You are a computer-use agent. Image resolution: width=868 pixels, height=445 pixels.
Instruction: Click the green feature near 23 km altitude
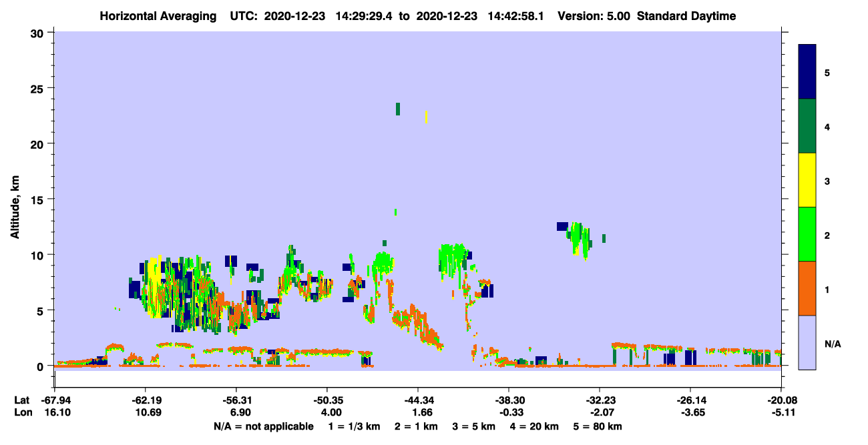click(398, 109)
